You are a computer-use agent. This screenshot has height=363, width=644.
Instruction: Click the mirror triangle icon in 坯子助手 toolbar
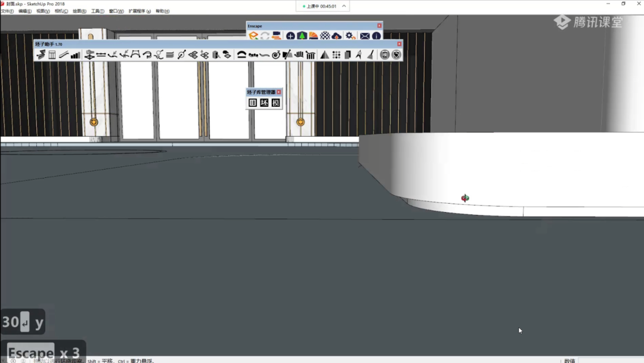point(324,55)
